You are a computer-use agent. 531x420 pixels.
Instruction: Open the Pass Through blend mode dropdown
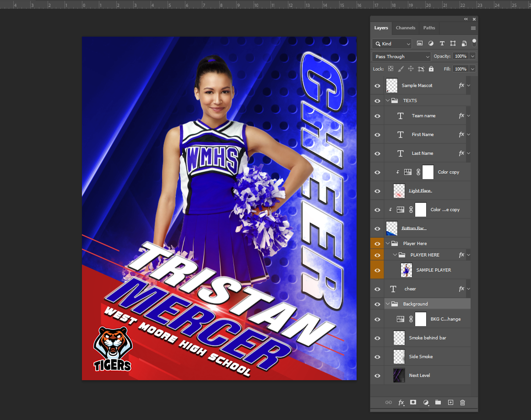[401, 56]
